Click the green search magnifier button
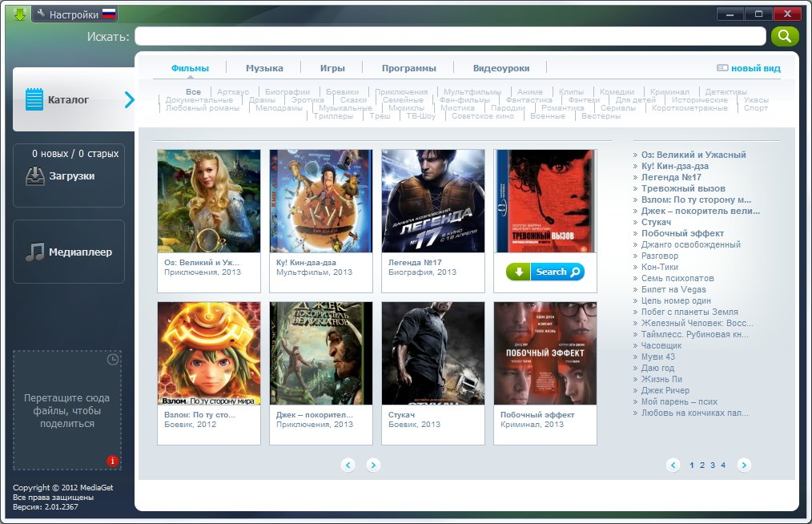This screenshot has width=812, height=524. (785, 36)
